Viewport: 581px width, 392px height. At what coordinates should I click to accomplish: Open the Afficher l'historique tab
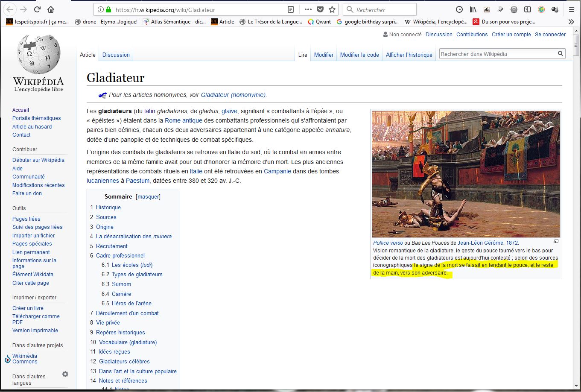click(x=409, y=55)
